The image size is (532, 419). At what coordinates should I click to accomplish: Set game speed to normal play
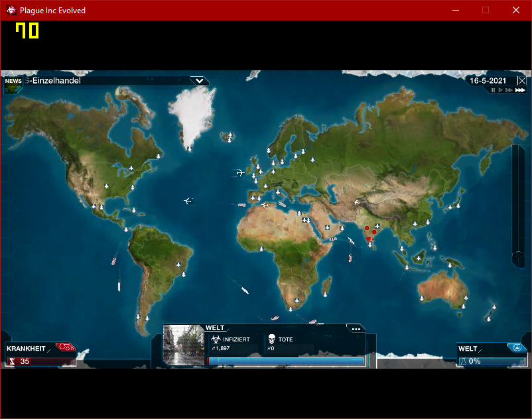(x=500, y=90)
